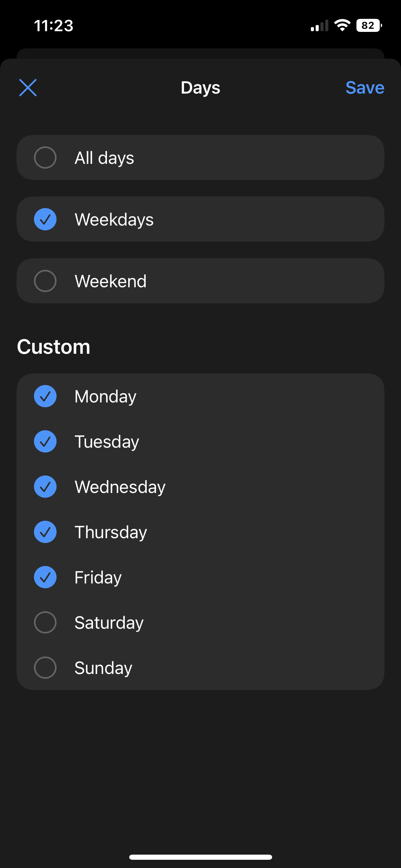Toggle off the Wednesday checkmark
This screenshot has height=868, width=401.
(x=45, y=487)
